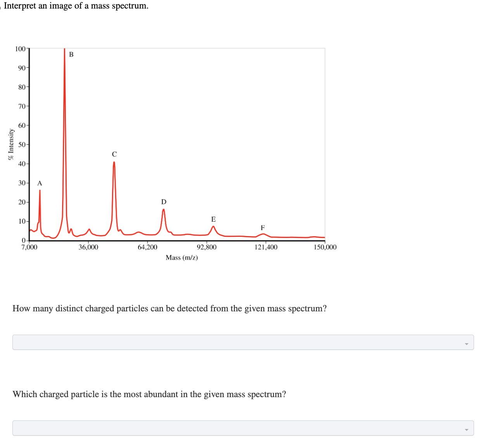Click the dropdown arrow on the second answer field

(x=467, y=428)
